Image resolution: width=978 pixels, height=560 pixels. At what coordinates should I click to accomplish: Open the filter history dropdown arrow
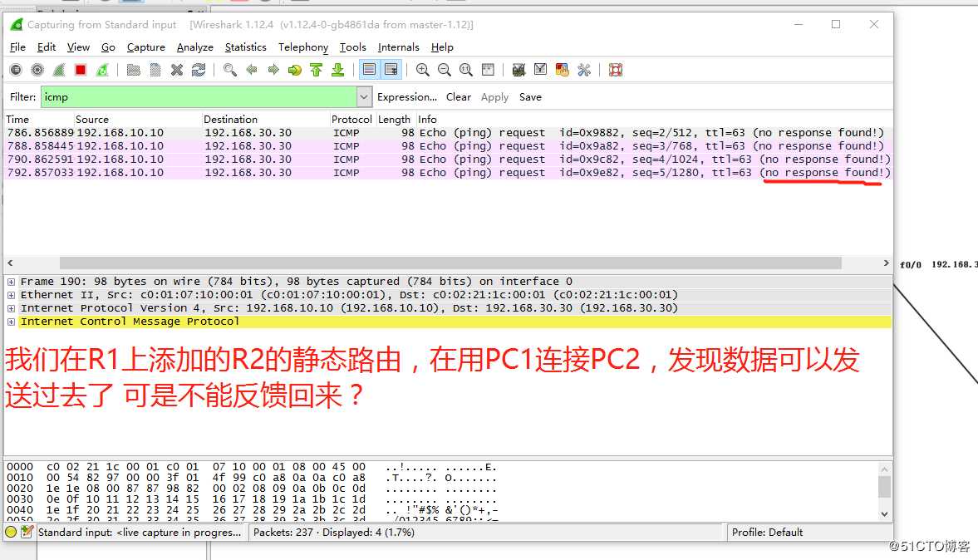tap(364, 96)
